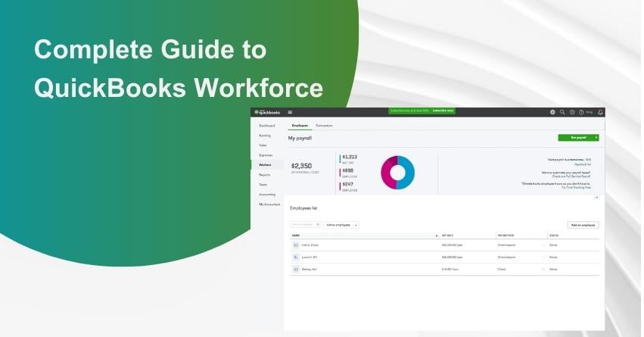Image resolution: width=644 pixels, height=337 pixels.
Task: Sort by the PAY RATE column header
Action: coord(447,236)
